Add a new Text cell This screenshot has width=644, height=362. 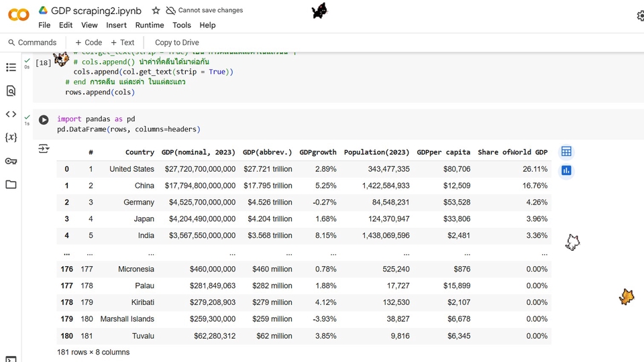pyautogui.click(x=122, y=43)
